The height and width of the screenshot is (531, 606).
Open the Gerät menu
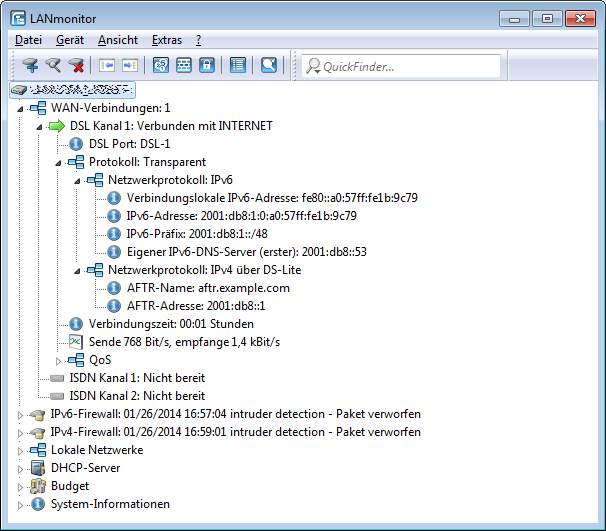(69, 40)
